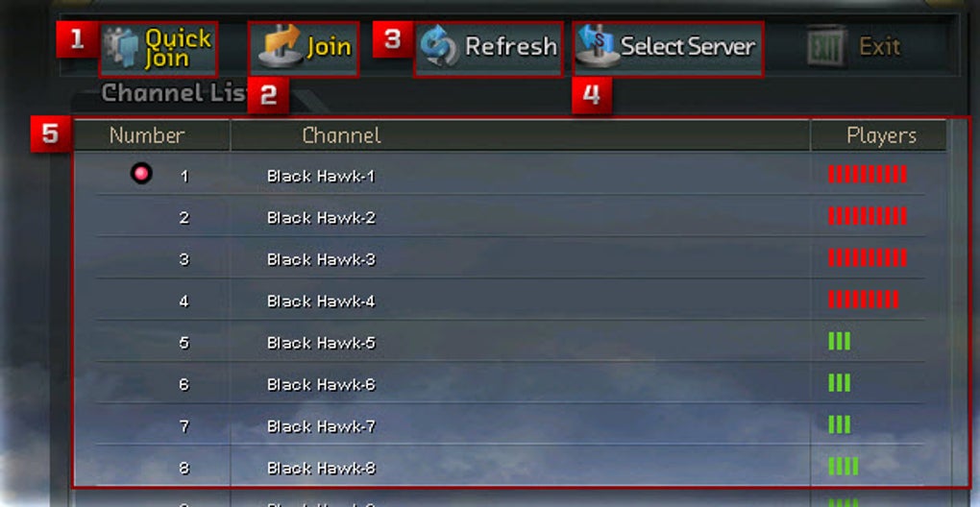Click the Refresh blue arrows icon
980x507 pixels.
[x=439, y=47]
